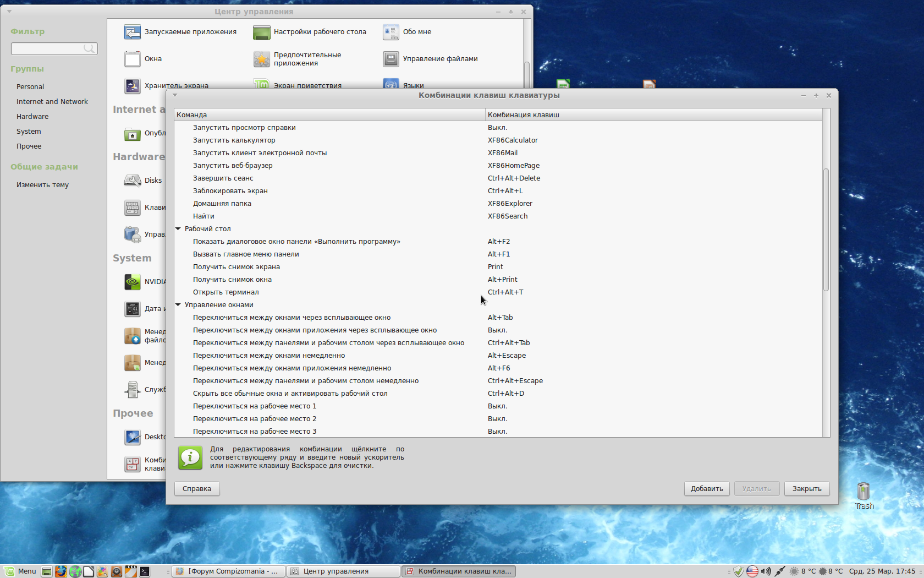Click the network connection tray icon
This screenshot has width=924, height=578.
(779, 571)
